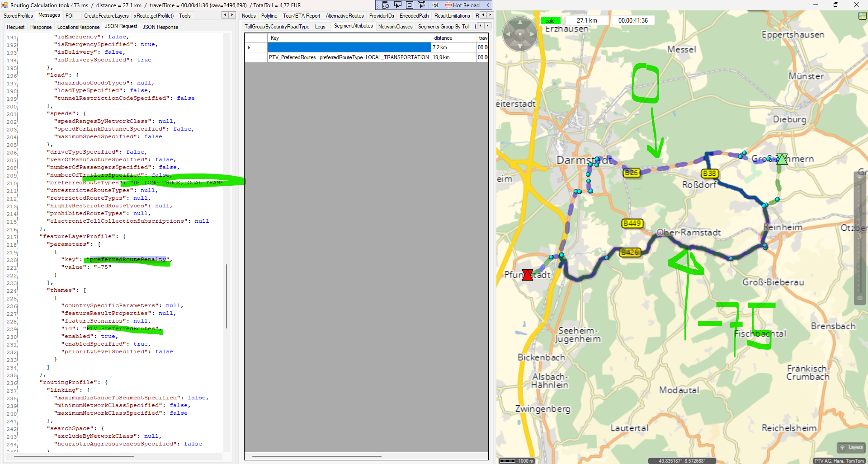Select the PTV_PreferredRoutes LOCAL_TRANSPORTATION row
This screenshot has height=464, width=868.
click(349, 57)
